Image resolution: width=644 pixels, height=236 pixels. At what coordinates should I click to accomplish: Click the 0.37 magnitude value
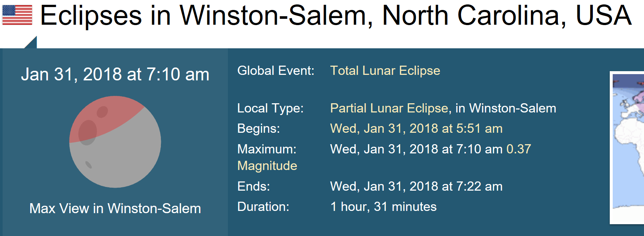point(519,149)
